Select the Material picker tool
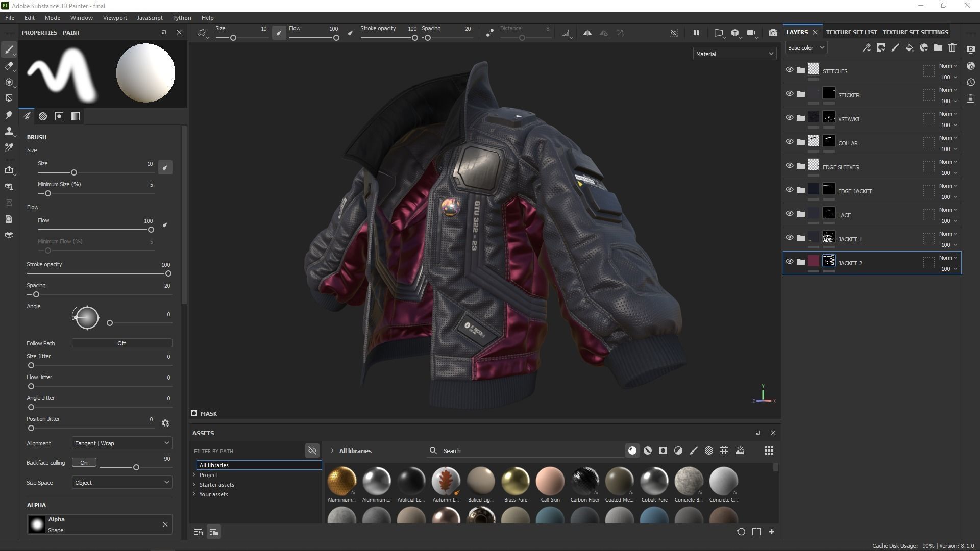Screen dimensions: 980x551 [9, 147]
